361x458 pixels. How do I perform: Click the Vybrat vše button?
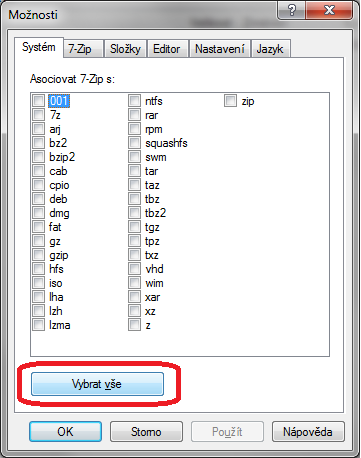(x=97, y=384)
